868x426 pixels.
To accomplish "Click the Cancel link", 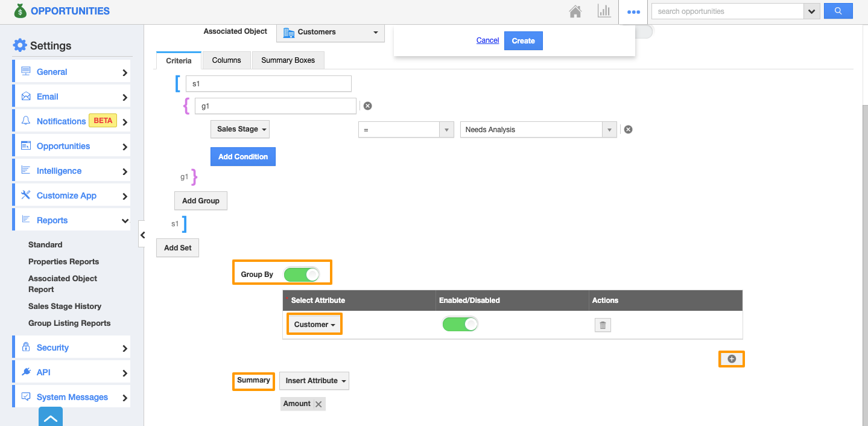I will click(487, 40).
